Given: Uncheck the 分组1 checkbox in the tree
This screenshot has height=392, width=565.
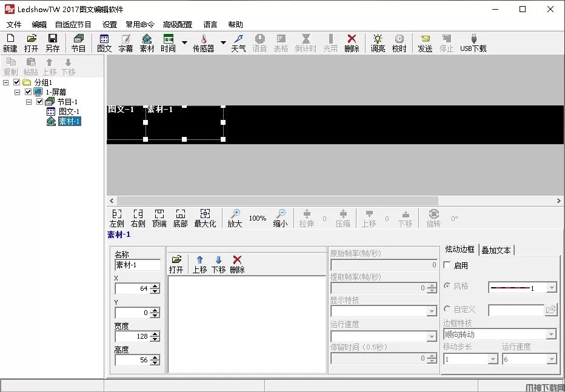Looking at the screenshot, I should coord(17,82).
